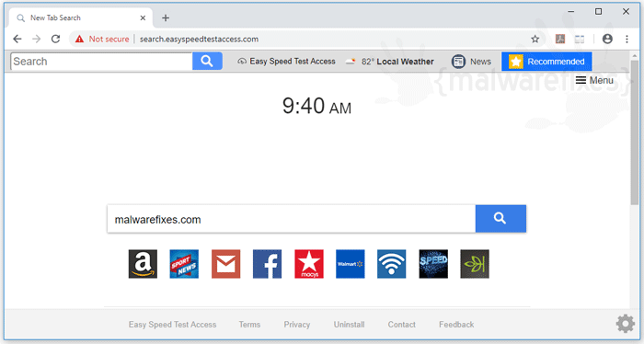Open the Facebook shortcut tile

pyautogui.click(x=268, y=264)
